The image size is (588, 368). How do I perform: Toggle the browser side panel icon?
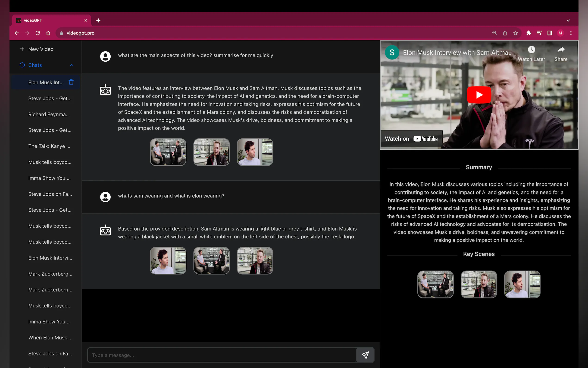click(550, 33)
